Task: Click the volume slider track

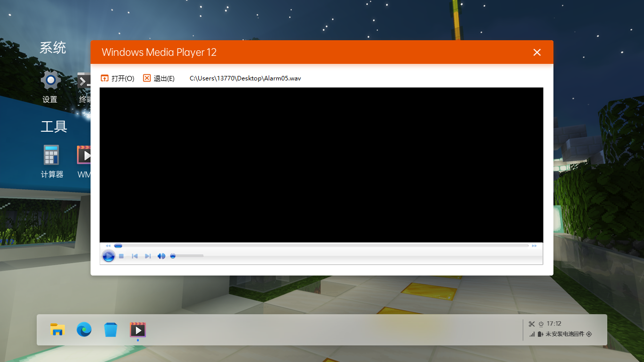Action: [187, 256]
